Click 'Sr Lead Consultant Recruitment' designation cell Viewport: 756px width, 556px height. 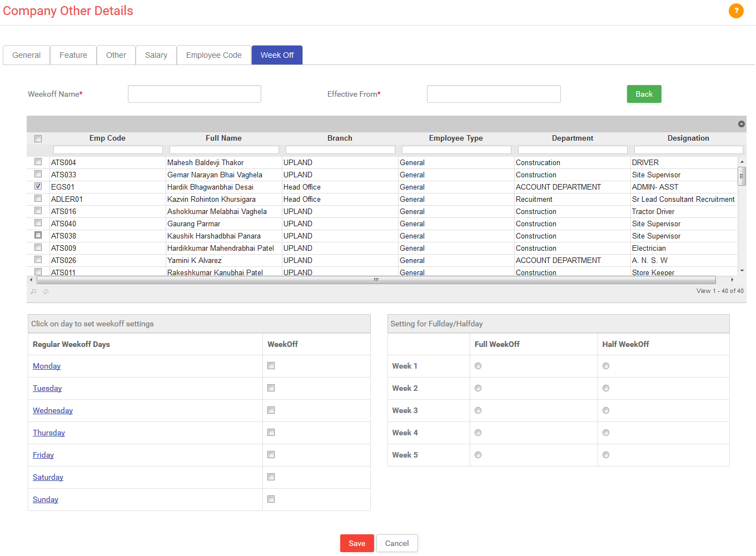click(683, 199)
